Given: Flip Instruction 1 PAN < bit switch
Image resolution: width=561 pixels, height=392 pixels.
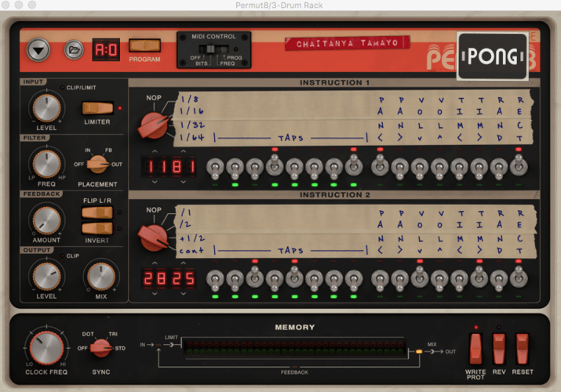Looking at the screenshot, I should pyautogui.click(x=380, y=165).
